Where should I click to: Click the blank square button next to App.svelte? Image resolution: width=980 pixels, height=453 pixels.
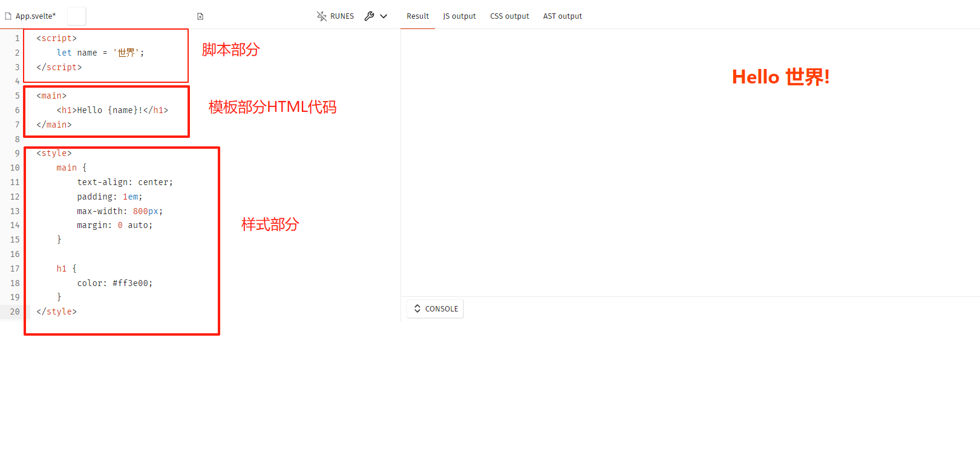76,16
